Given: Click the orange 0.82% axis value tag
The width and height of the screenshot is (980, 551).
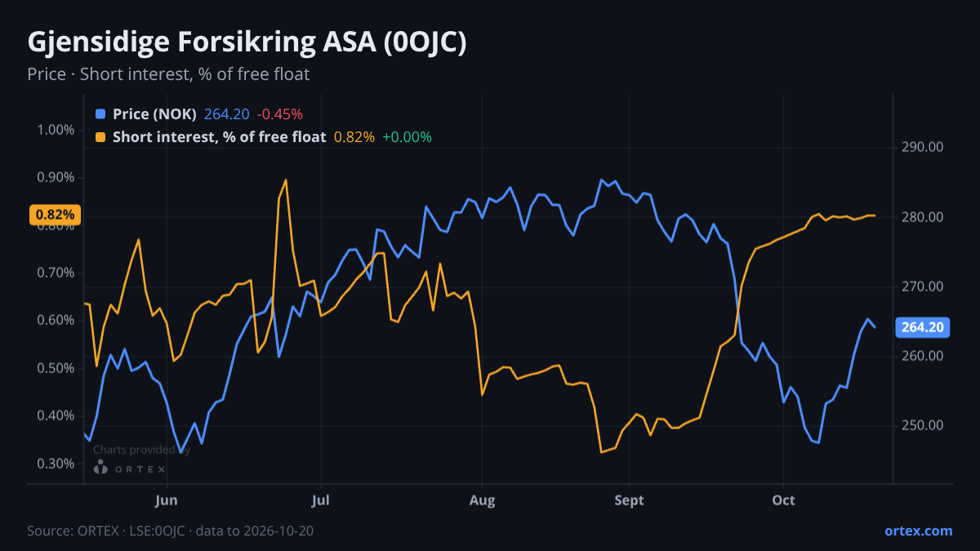Looking at the screenshot, I should click(55, 215).
